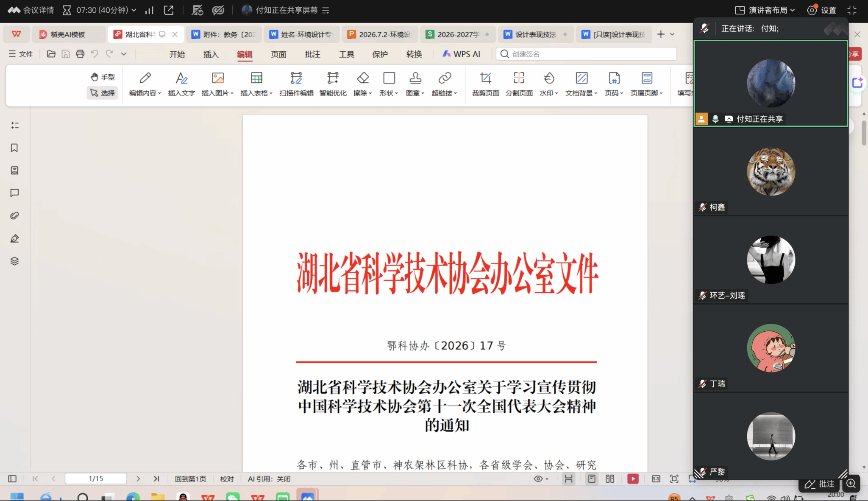The image size is (868, 501).
Task: Expand the 超链接 hyperlink dropdown
Action: coord(444,84)
